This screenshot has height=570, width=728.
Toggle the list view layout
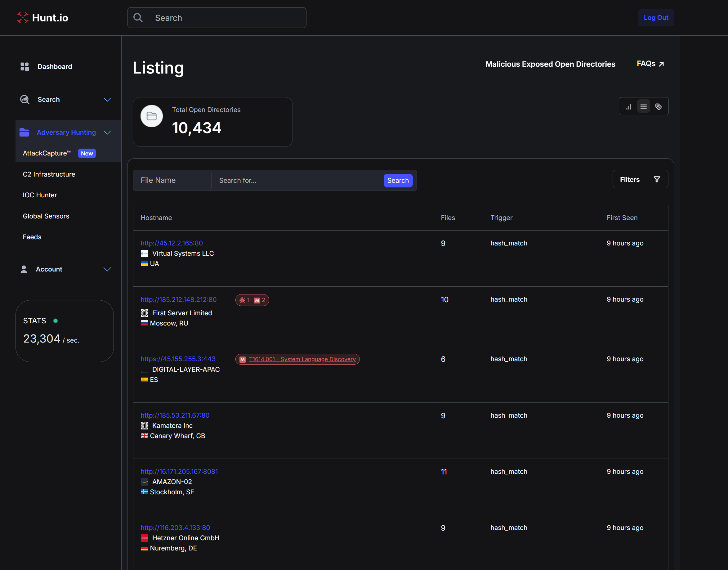644,106
